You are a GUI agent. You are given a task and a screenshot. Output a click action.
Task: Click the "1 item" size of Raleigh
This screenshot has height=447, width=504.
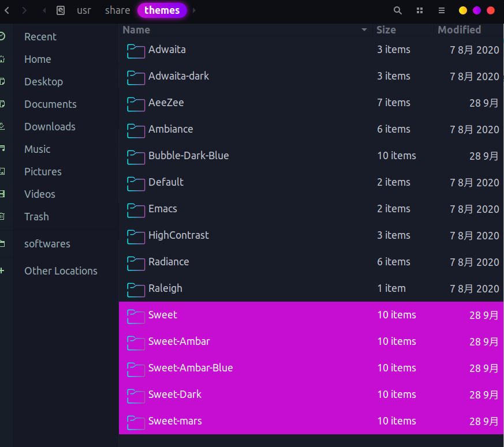tap(391, 288)
